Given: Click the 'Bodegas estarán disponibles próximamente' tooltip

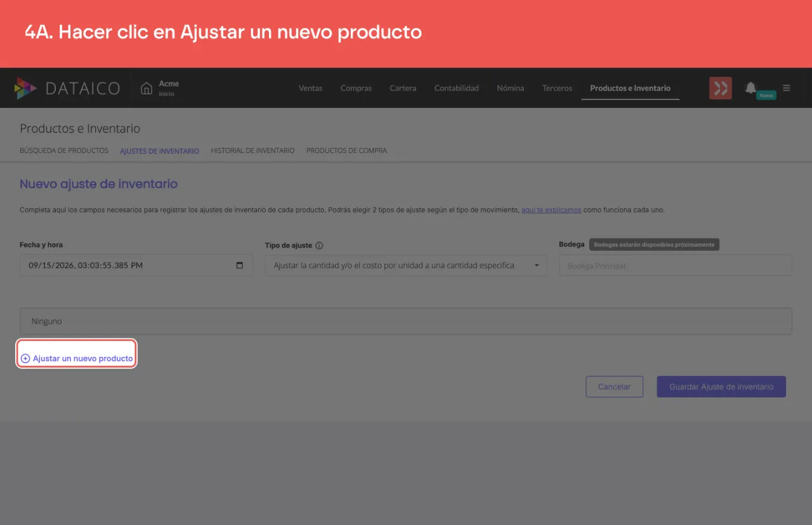Looking at the screenshot, I should tap(654, 244).
